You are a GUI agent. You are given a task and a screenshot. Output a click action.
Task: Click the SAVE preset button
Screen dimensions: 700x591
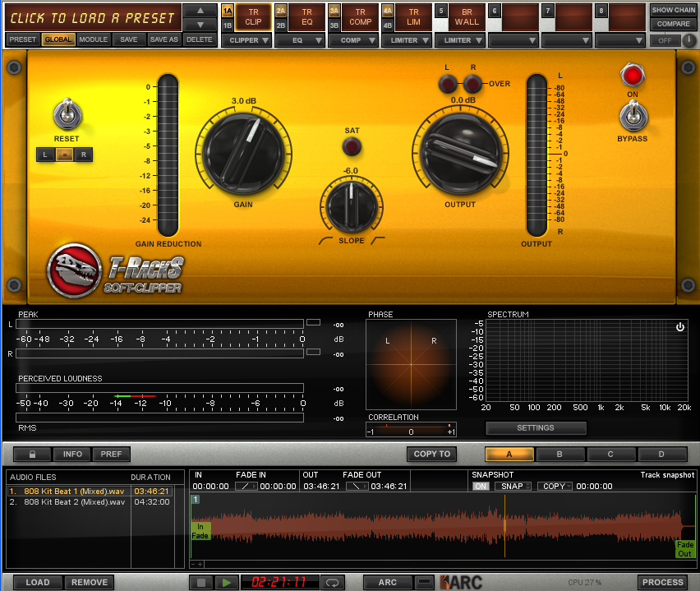click(128, 39)
